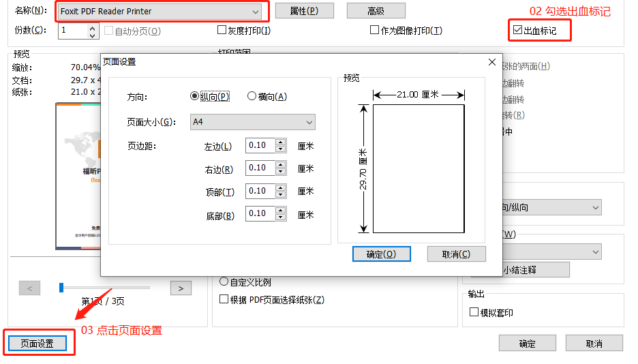The height and width of the screenshot is (364, 638).
Task: Decrease the 右边 margin with down arrow
Action: click(x=280, y=171)
